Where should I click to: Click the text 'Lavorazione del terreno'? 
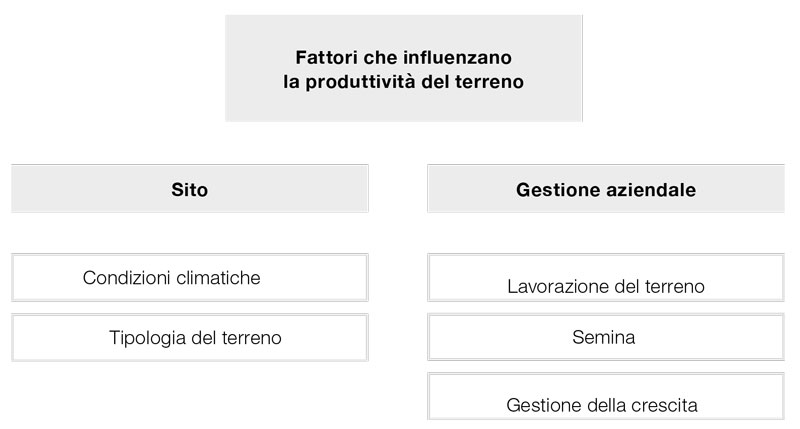(x=606, y=286)
